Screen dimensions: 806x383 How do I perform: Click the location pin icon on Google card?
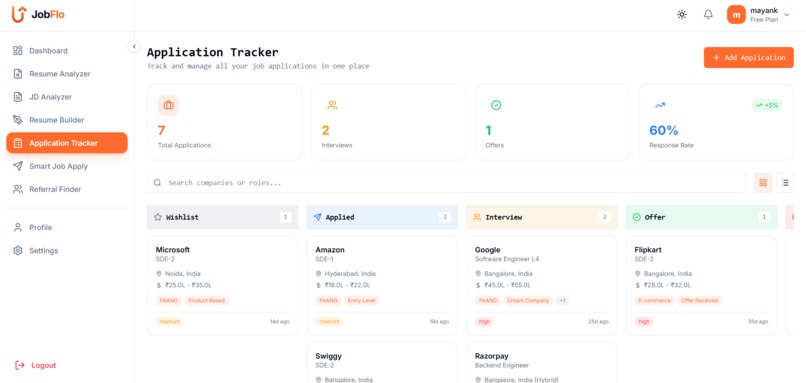tap(478, 273)
